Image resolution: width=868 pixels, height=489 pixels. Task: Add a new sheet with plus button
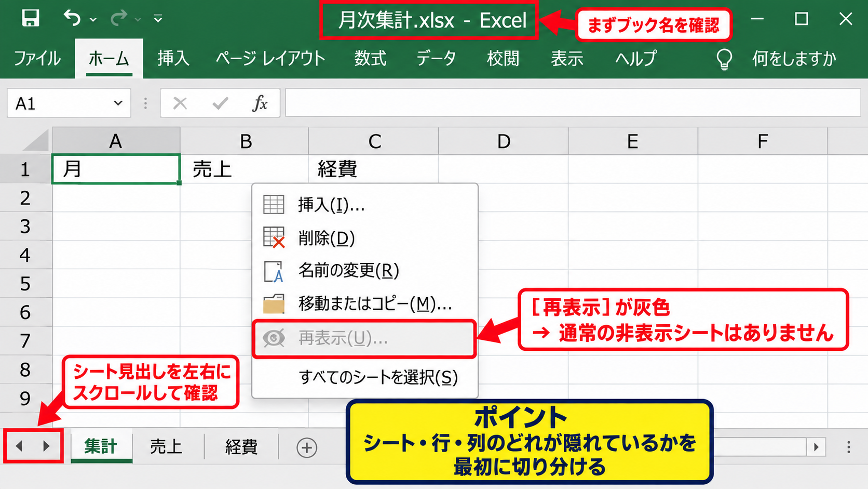click(307, 447)
